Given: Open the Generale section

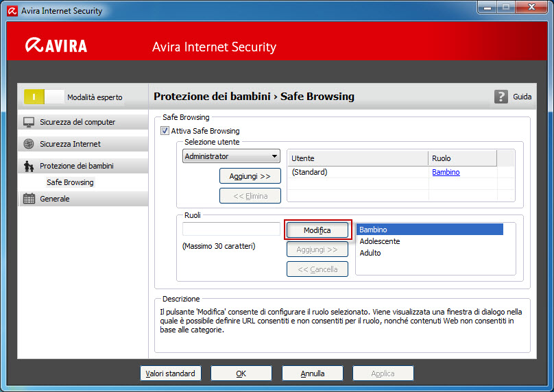Looking at the screenshot, I should pos(83,199).
